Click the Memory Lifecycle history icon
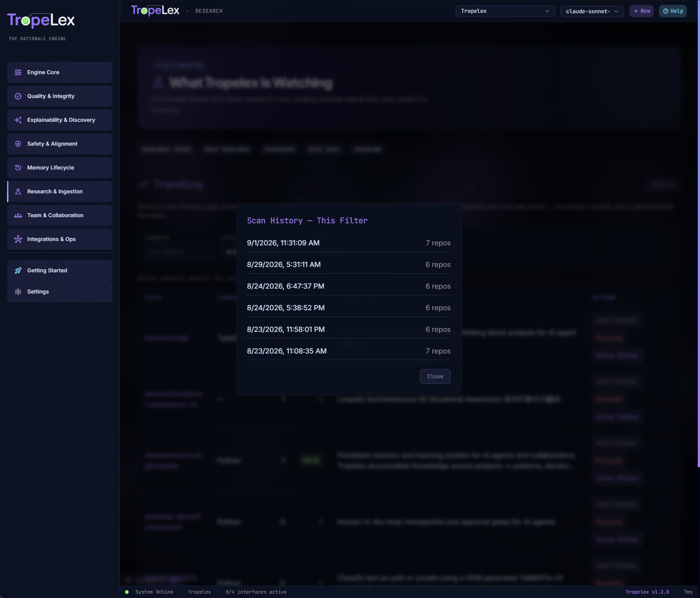Viewport: 700px width, 598px height. 18,168
